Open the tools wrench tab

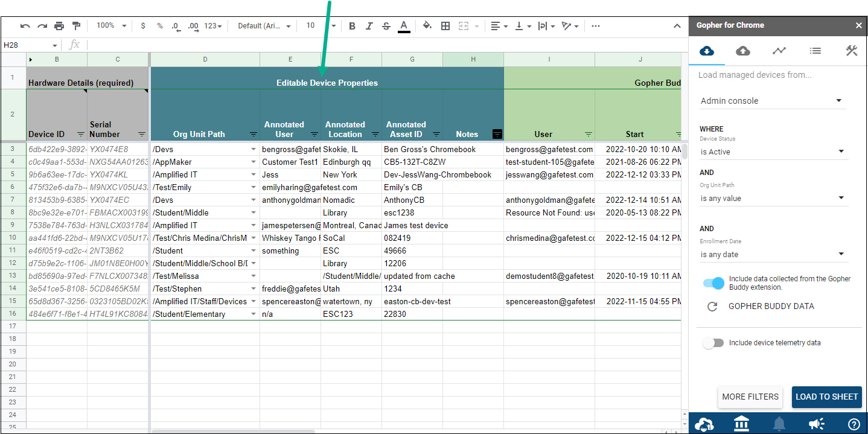(x=851, y=51)
